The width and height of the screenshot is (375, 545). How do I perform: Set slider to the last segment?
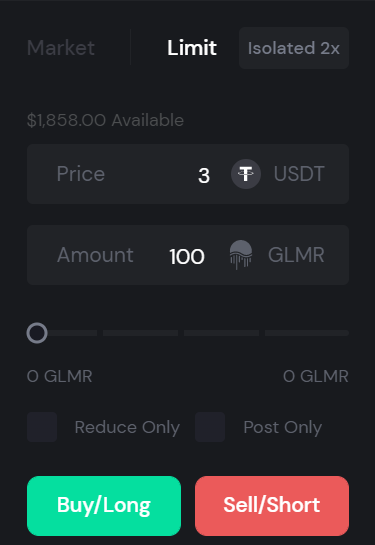(x=307, y=333)
